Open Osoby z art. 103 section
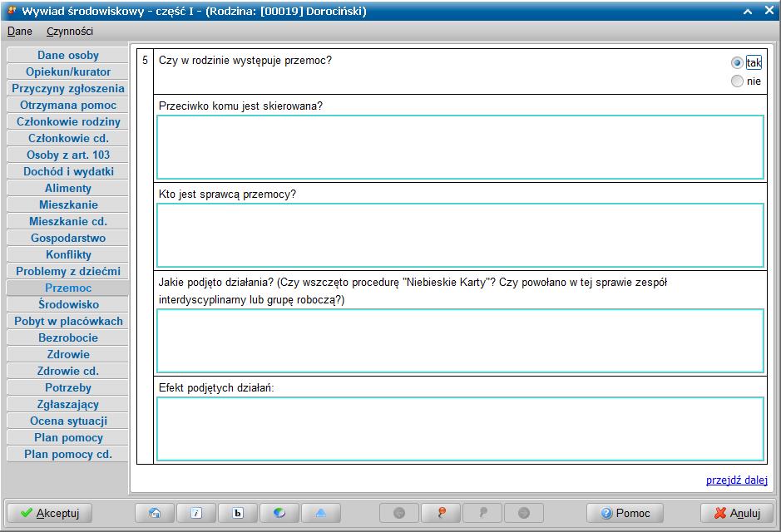 click(x=68, y=155)
